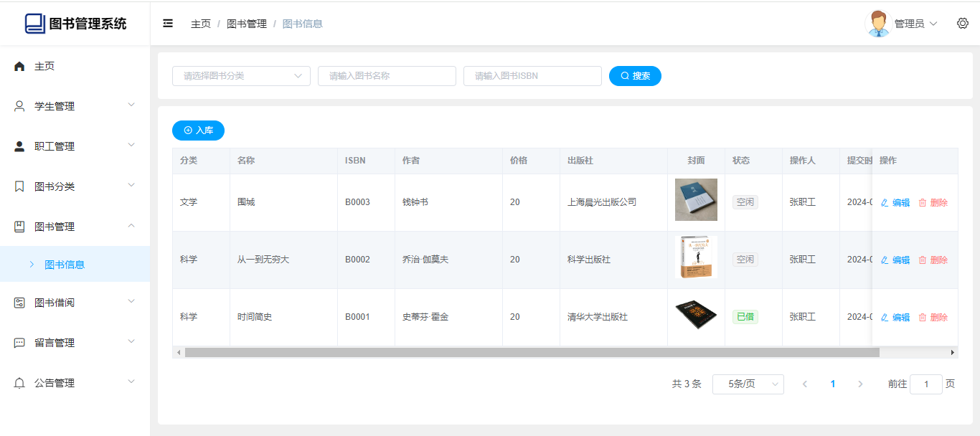The height and width of the screenshot is (436, 980).
Task: Expand the 学生管理 sidebar menu
Action: click(x=75, y=106)
